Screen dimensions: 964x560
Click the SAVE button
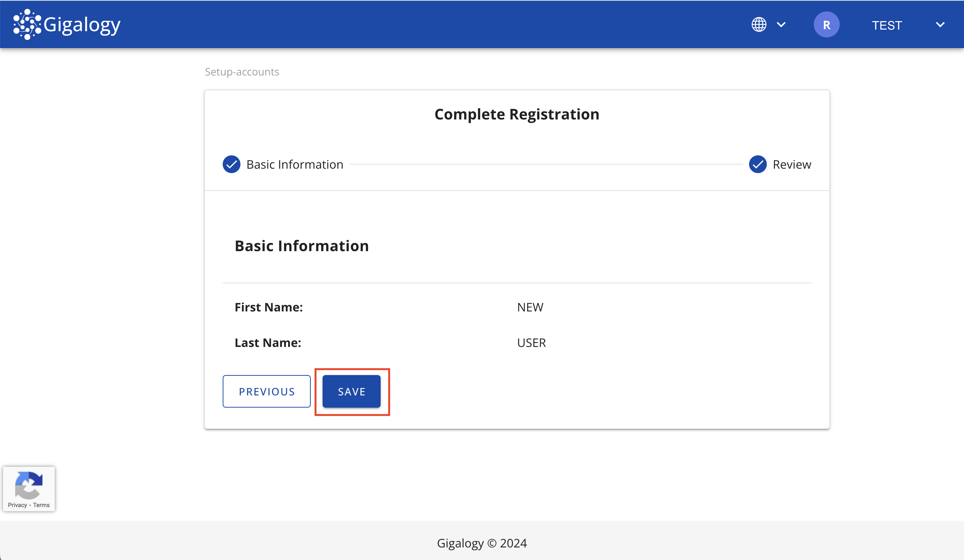pyautogui.click(x=351, y=391)
